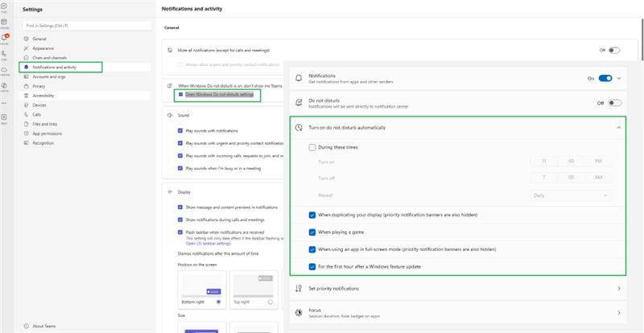
Task: Uncheck Flash taskbar when notifications are received
Action: click(180, 232)
